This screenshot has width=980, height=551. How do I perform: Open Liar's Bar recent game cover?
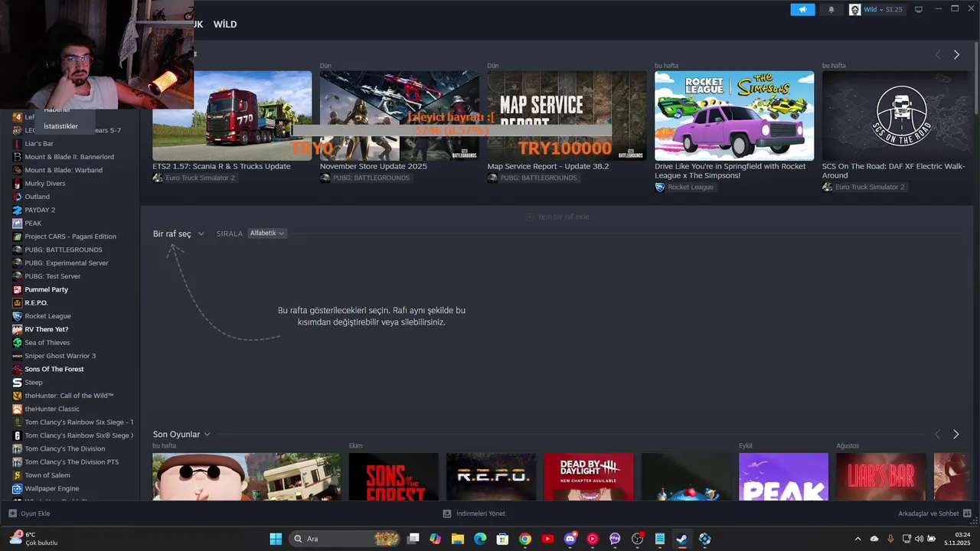click(x=881, y=477)
